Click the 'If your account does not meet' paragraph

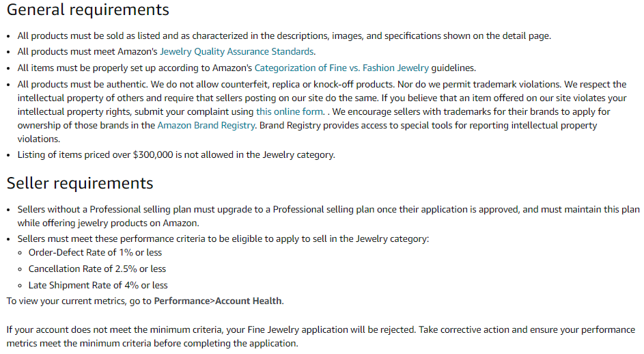point(321,336)
